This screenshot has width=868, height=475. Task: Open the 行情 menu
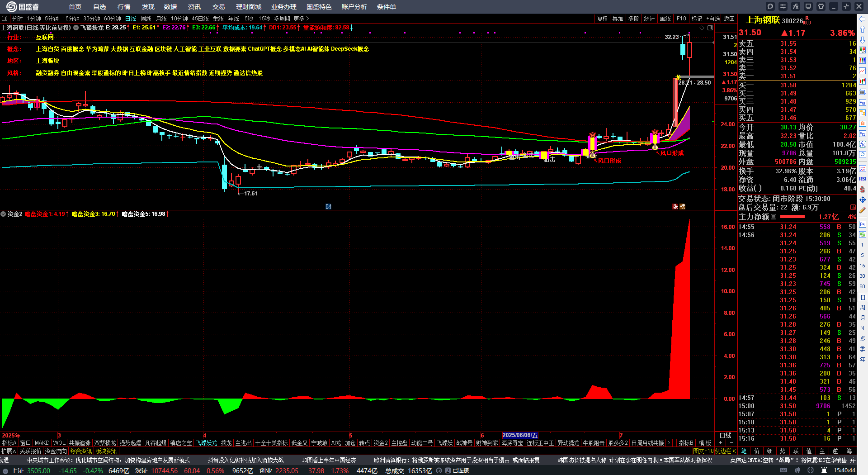tap(124, 7)
